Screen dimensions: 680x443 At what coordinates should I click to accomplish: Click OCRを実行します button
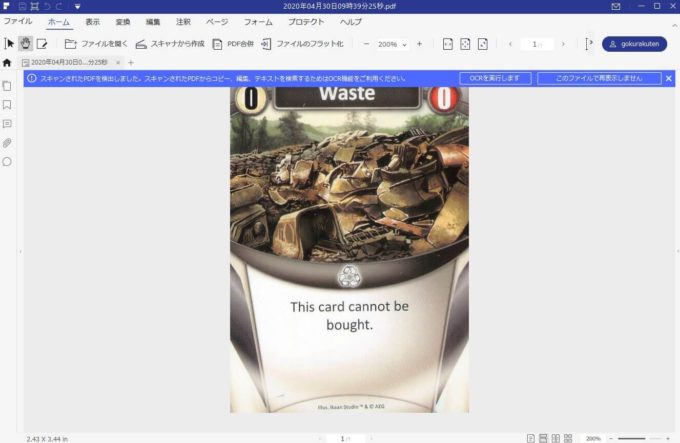point(495,78)
